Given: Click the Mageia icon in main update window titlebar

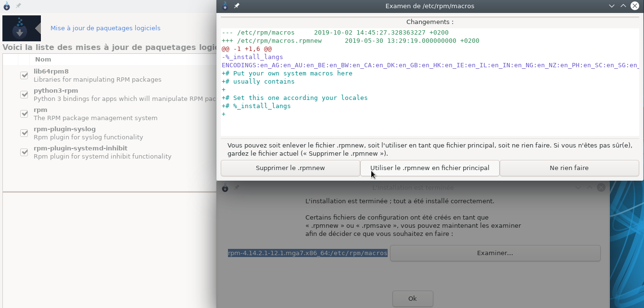Looking at the screenshot, I should click(x=7, y=6).
